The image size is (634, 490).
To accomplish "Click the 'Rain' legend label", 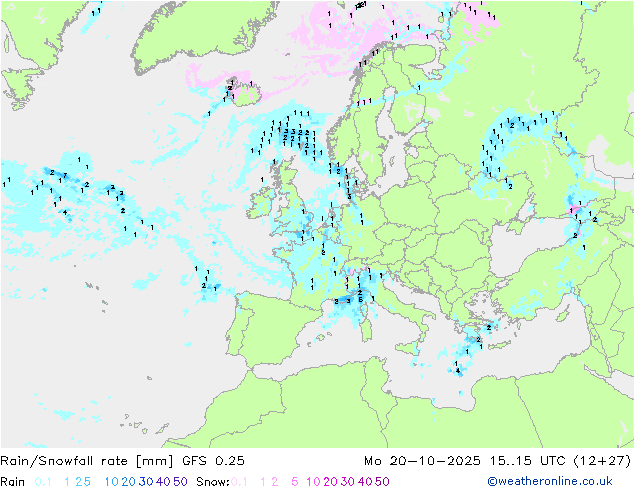I will tap(13, 482).
